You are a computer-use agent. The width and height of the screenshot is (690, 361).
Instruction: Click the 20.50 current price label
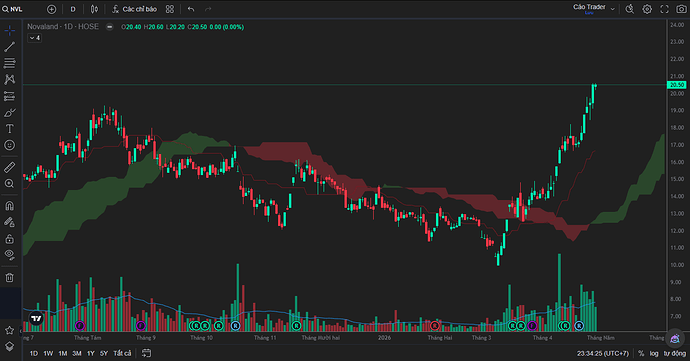(676, 85)
